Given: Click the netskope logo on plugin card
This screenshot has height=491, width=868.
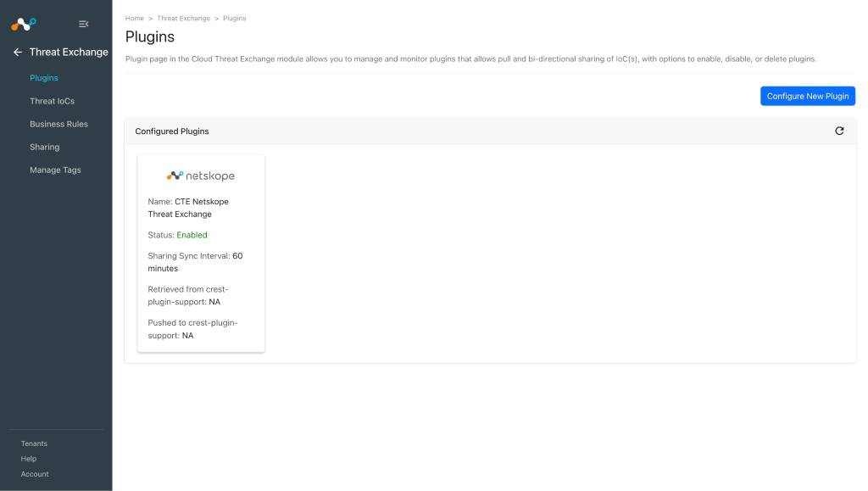Looking at the screenshot, I should click(x=201, y=176).
